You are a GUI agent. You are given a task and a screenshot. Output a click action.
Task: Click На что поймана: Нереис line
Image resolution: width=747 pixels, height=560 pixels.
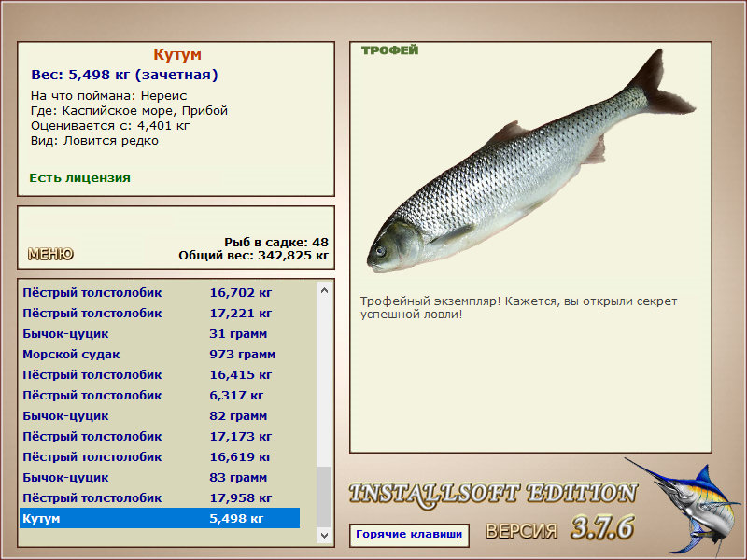pyautogui.click(x=108, y=96)
